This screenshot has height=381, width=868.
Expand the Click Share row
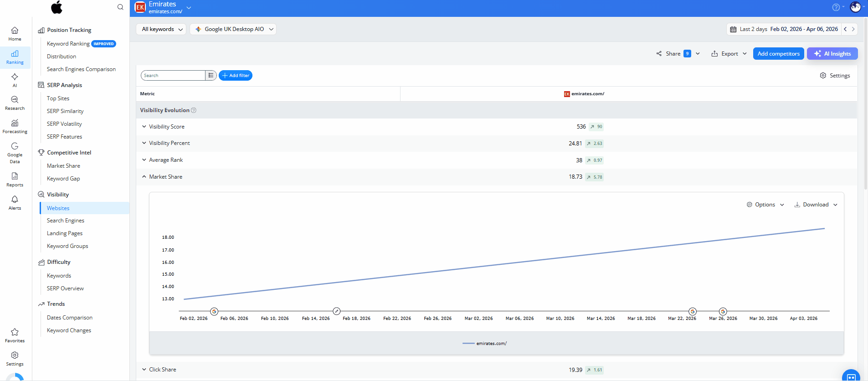pyautogui.click(x=144, y=370)
